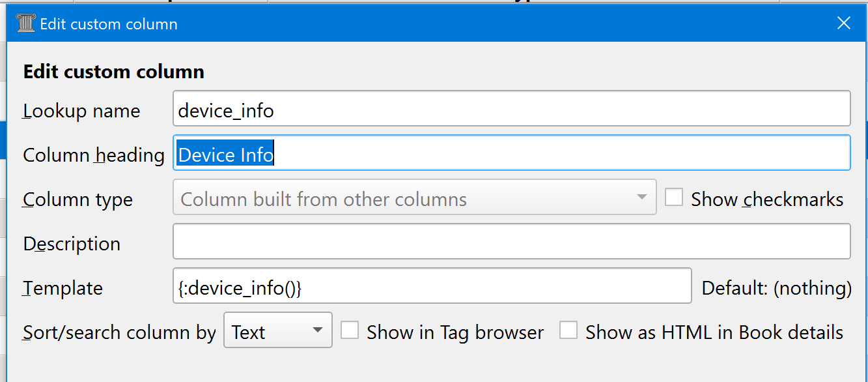Toggle Show in Tag browser option
The width and height of the screenshot is (868, 382).
click(x=350, y=331)
